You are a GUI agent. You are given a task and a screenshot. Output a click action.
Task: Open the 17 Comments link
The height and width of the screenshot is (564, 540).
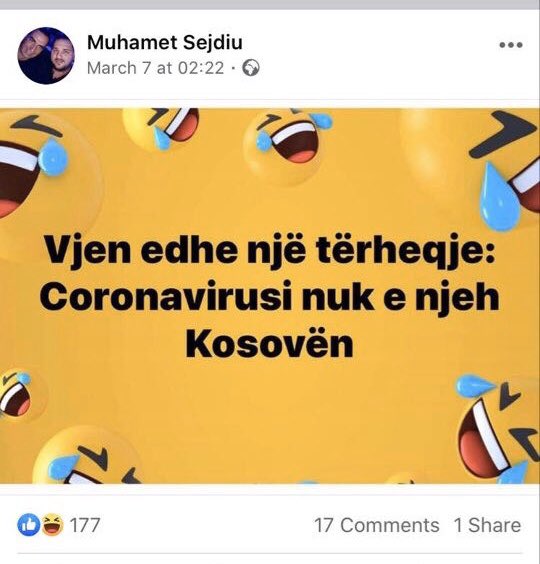pos(377,525)
